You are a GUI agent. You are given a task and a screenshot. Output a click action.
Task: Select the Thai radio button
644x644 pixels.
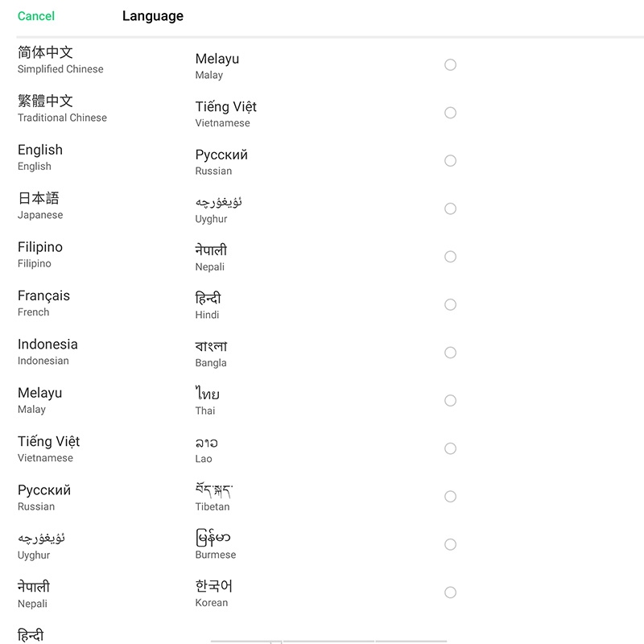tap(450, 400)
